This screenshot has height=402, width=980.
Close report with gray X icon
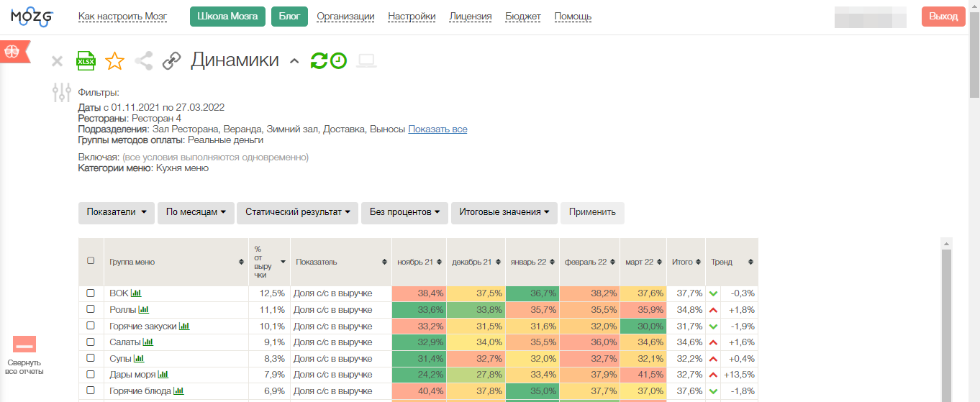[58, 62]
